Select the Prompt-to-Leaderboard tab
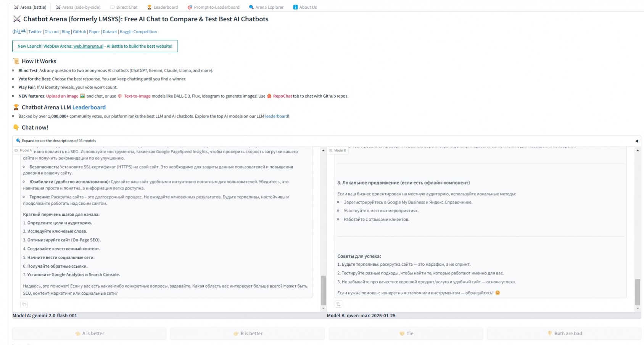Viewport: 644px width, 345px height. pos(213,7)
